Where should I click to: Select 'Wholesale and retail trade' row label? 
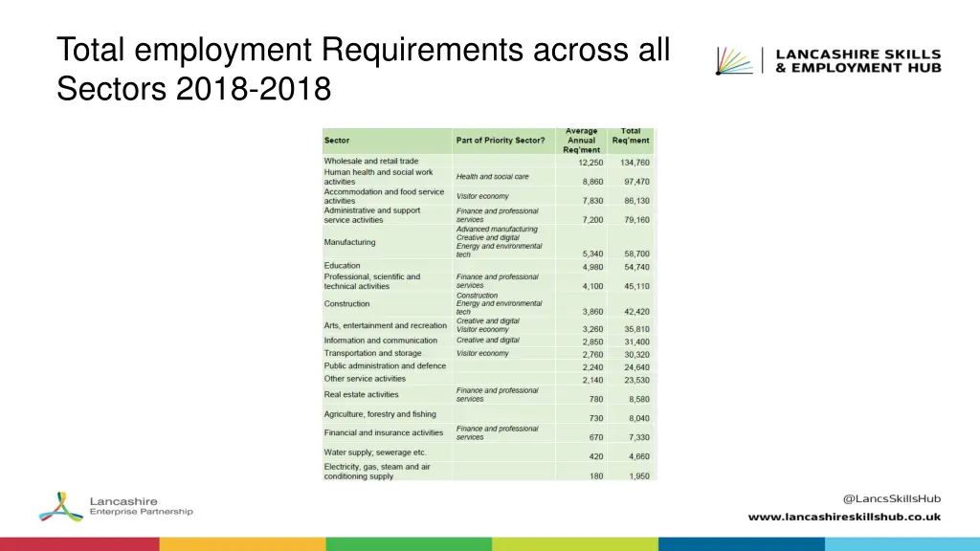tap(371, 161)
